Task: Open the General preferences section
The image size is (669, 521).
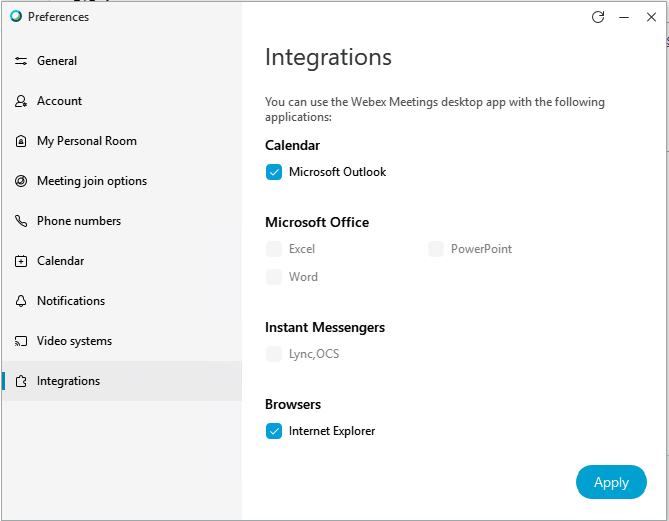Action: (x=122, y=61)
